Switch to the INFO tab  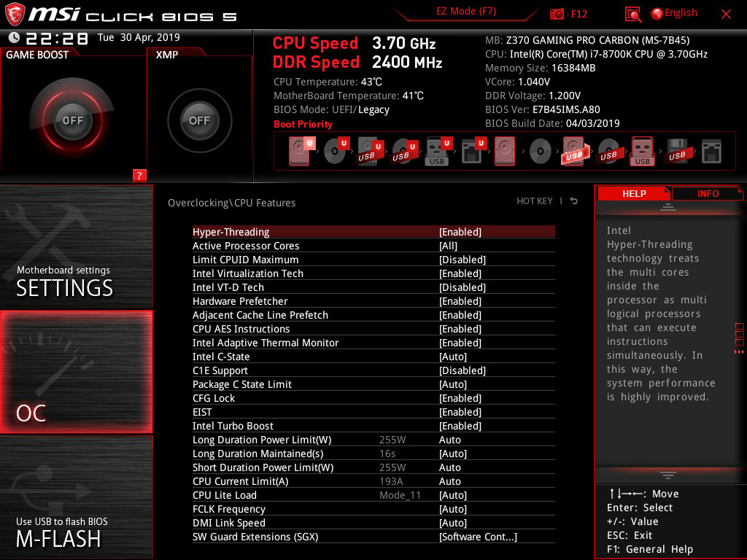click(x=708, y=194)
